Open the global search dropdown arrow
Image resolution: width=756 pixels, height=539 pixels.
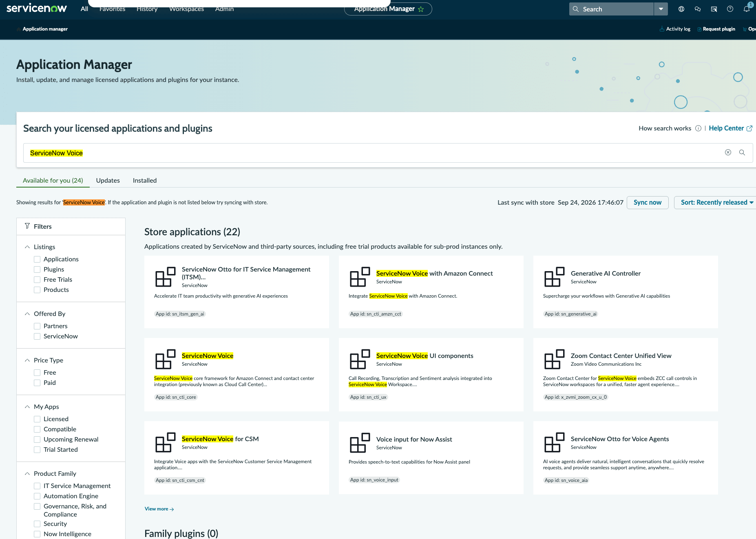tap(661, 9)
